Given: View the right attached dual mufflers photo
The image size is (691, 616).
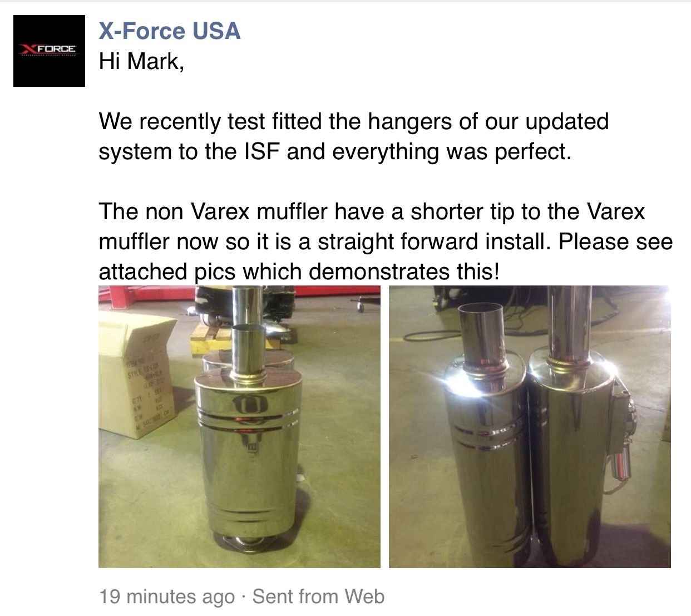Looking at the screenshot, I should tap(530, 426).
